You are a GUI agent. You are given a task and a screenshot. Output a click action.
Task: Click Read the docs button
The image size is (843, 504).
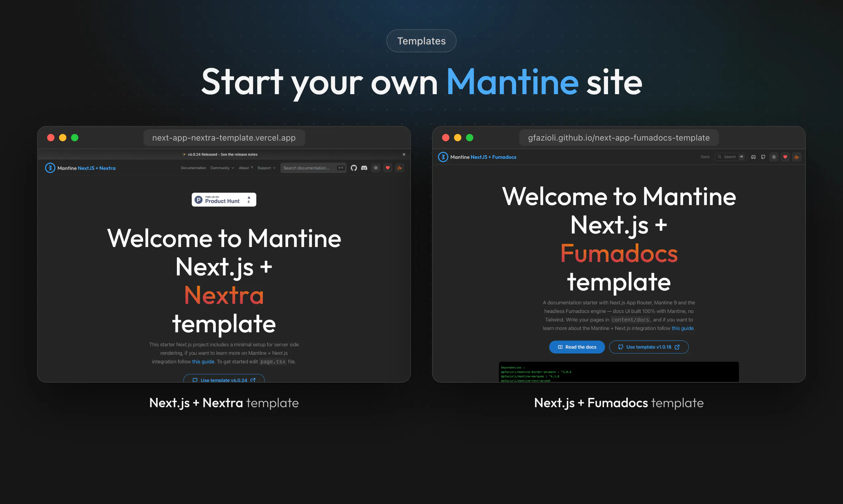tap(577, 347)
